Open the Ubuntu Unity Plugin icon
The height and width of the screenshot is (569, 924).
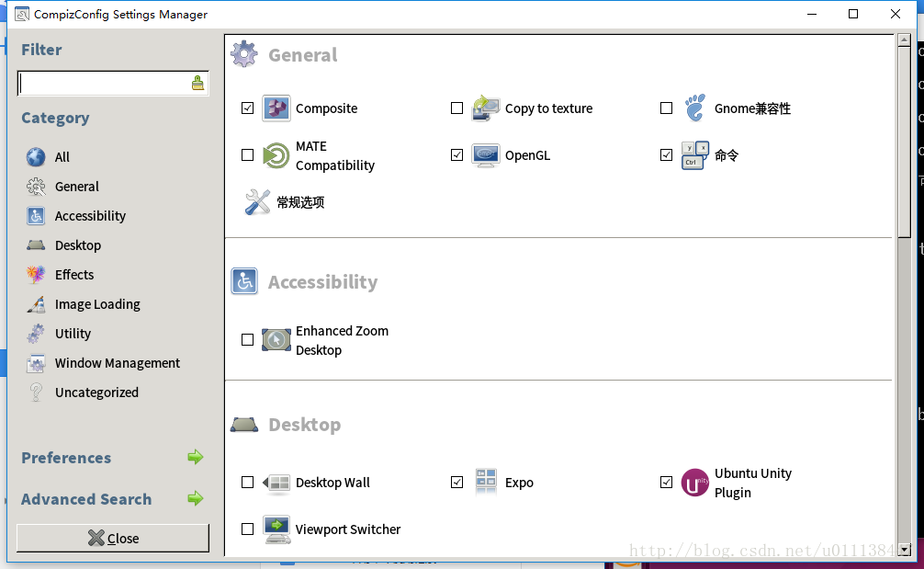coord(694,483)
